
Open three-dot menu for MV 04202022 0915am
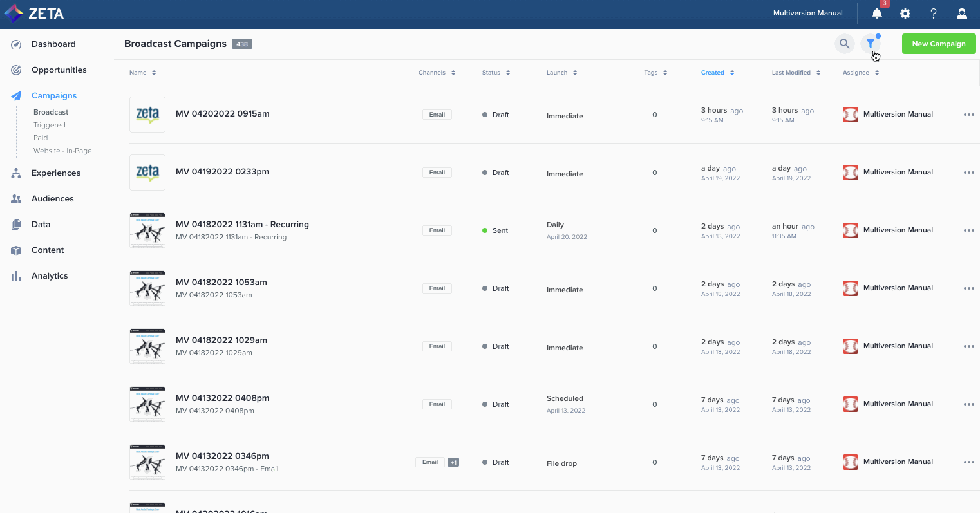[x=968, y=115]
